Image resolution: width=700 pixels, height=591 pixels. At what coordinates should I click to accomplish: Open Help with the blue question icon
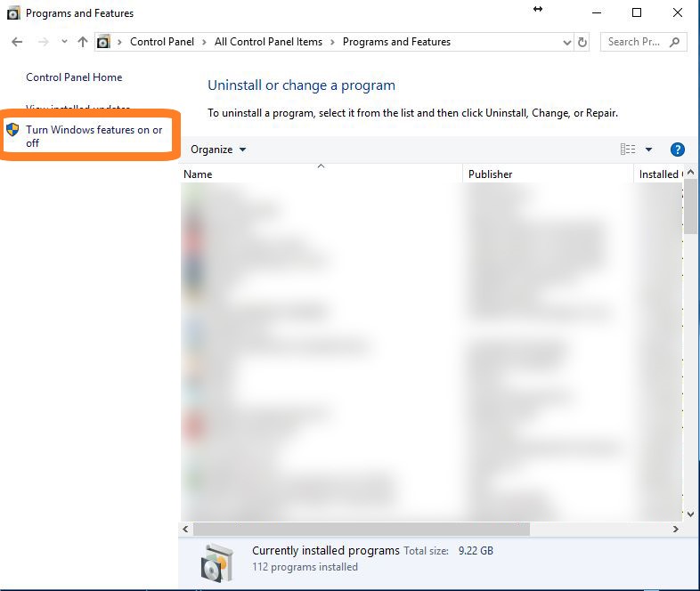pyautogui.click(x=677, y=150)
